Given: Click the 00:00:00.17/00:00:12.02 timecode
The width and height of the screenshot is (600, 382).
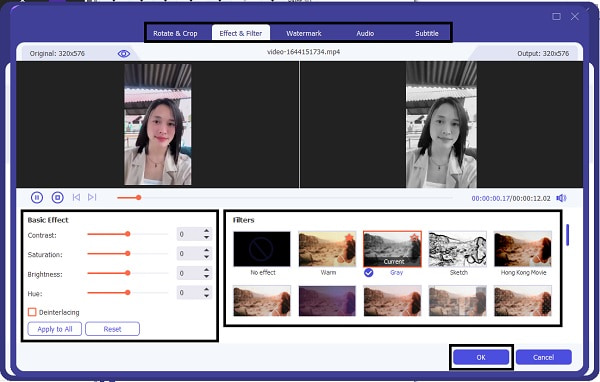Looking at the screenshot, I should click(x=511, y=198).
